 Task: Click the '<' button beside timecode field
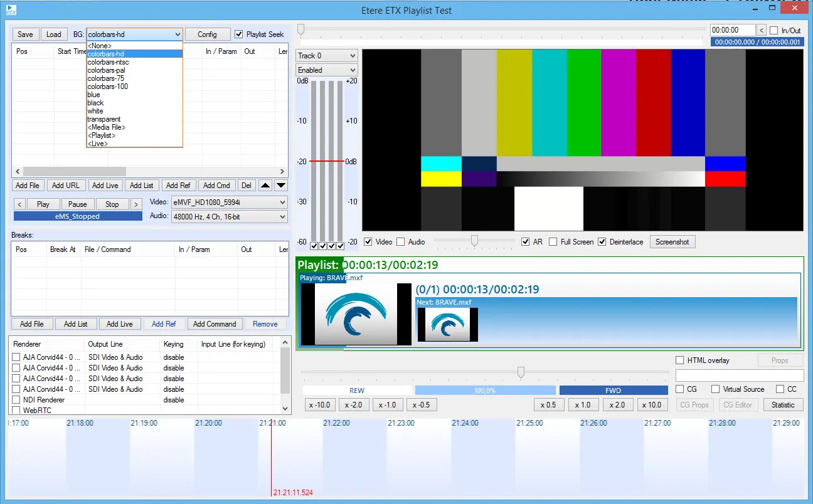(x=762, y=30)
